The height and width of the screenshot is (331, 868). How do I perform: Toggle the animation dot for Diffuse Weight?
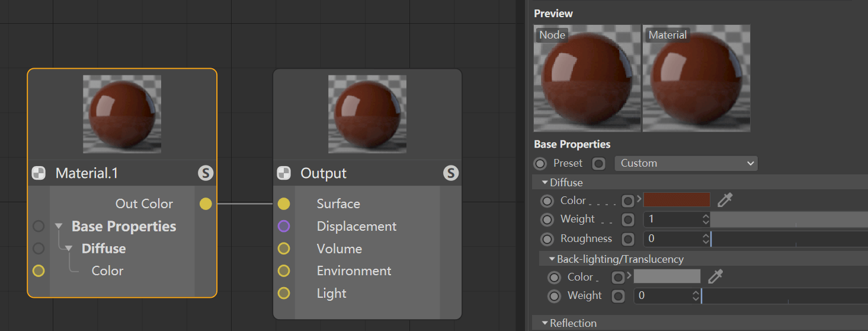click(x=547, y=219)
